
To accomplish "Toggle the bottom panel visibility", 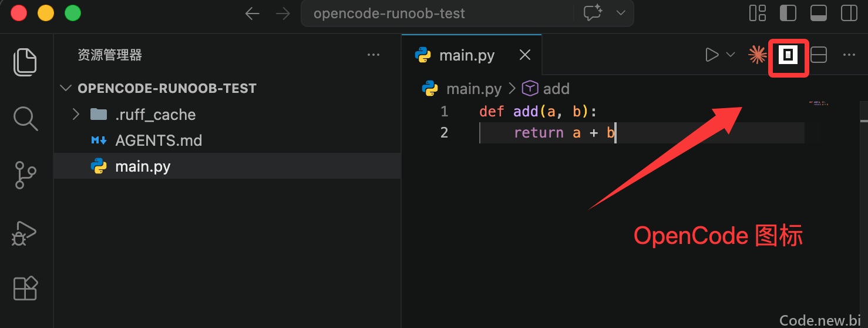I will (x=819, y=13).
